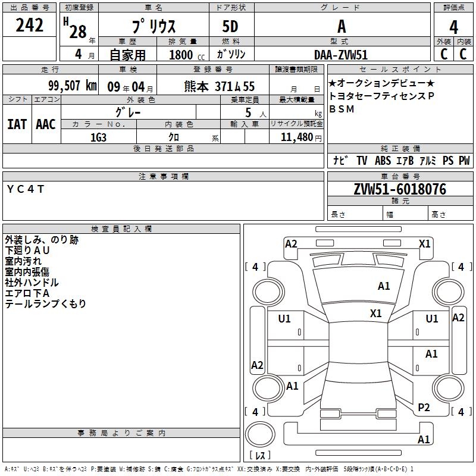
Task: Click the color number 1G3 cell
Action: point(98,137)
